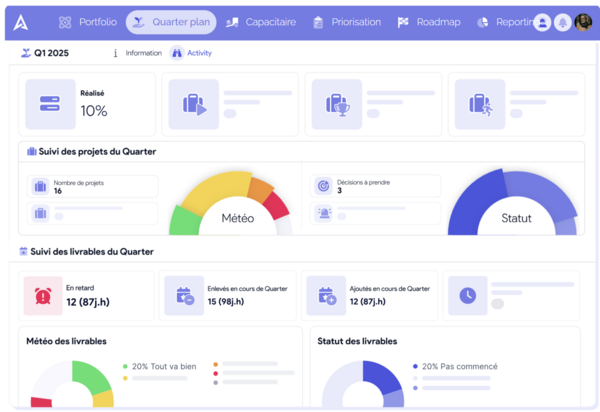This screenshot has width=600, height=412.
Task: Click the calendar plus icon for Ajoutés
Action: [x=326, y=295]
